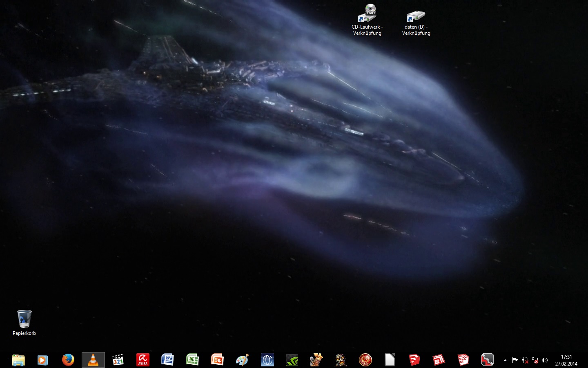Open Avira antivirus
Viewport: 588px width, 368px height.
pos(143,360)
